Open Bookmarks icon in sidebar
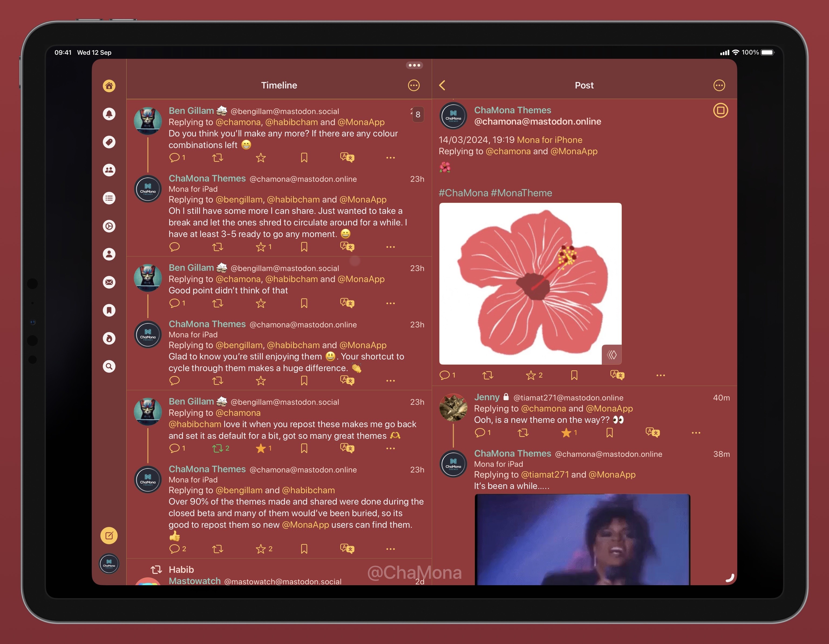This screenshot has height=644, width=829. (109, 310)
